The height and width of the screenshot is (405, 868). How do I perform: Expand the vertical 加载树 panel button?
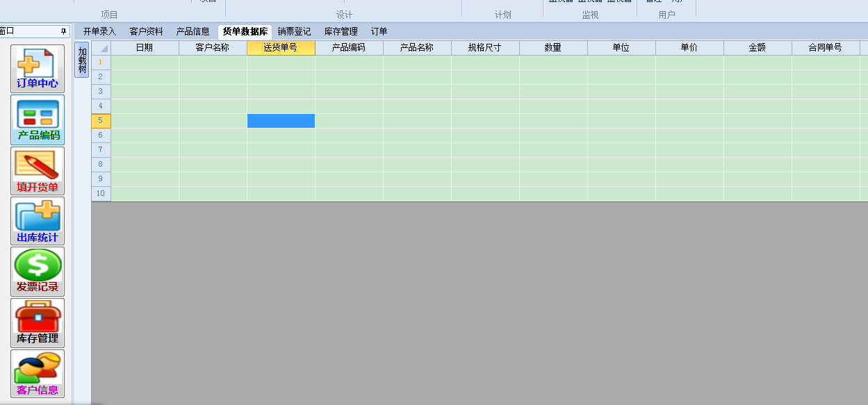point(82,60)
